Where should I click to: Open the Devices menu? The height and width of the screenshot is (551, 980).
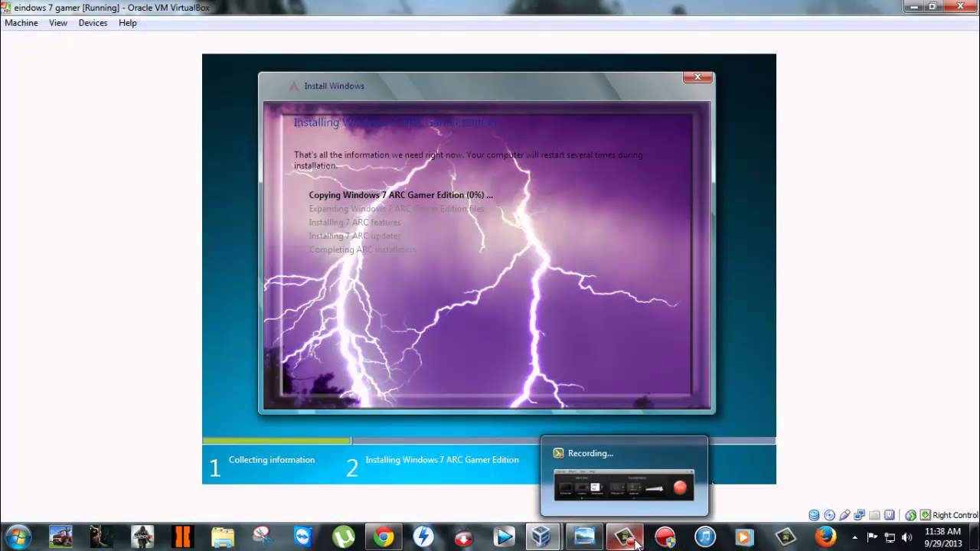93,23
